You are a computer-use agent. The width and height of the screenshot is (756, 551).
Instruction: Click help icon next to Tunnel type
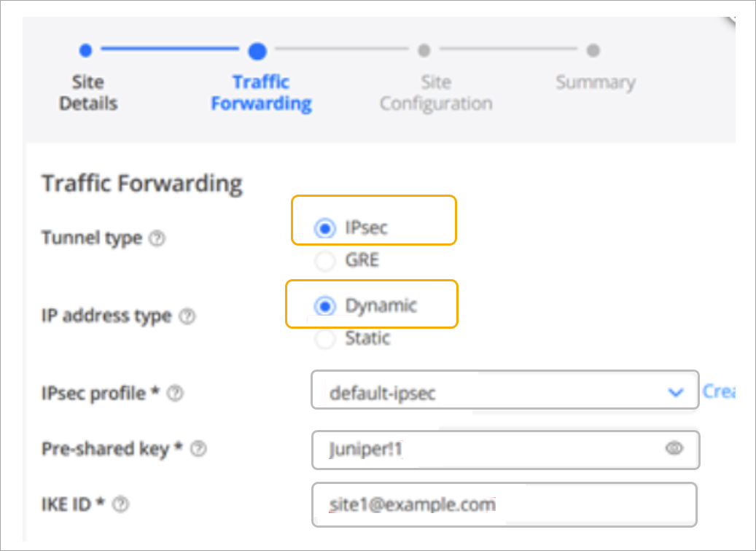coord(156,239)
